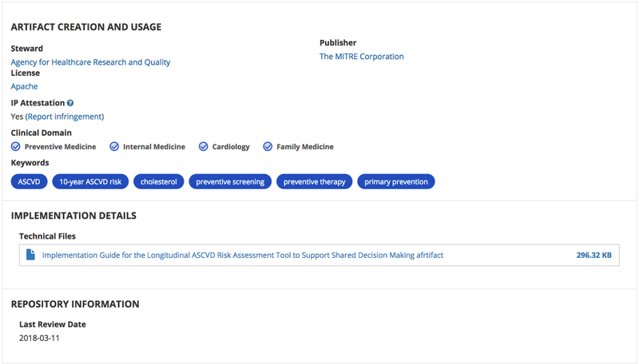Screen dimensions: 639x364
Task: Click the IP Attestation help question-mark icon
Action: coord(70,103)
